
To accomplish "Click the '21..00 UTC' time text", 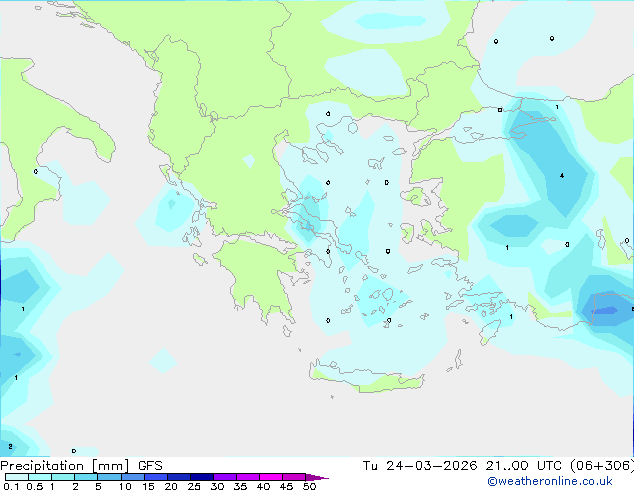I will click(x=524, y=466).
